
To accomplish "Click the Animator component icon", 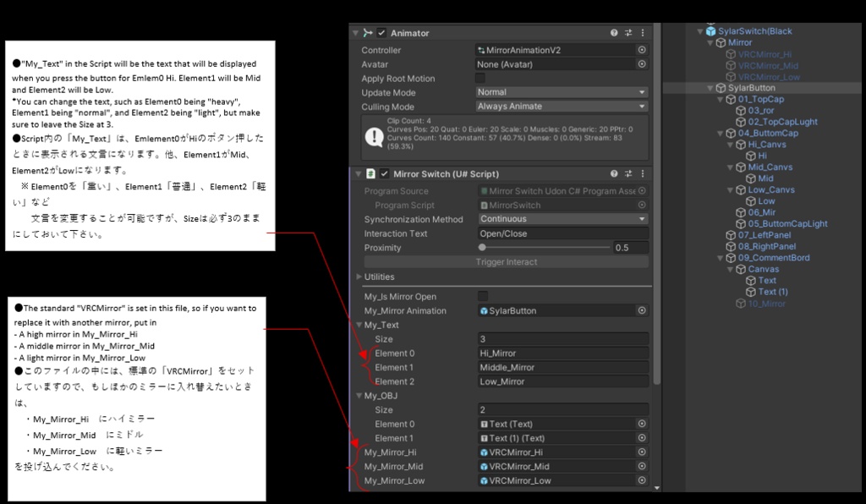I will [x=368, y=33].
